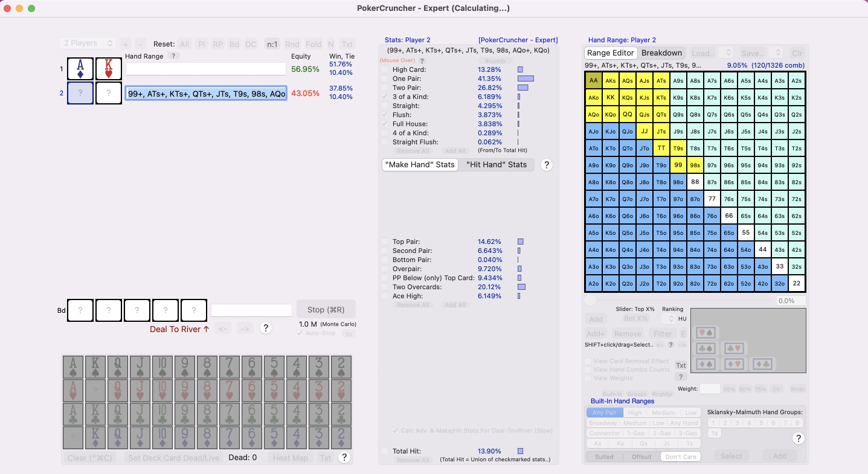Select the club-heart suit combo icon

(733, 348)
